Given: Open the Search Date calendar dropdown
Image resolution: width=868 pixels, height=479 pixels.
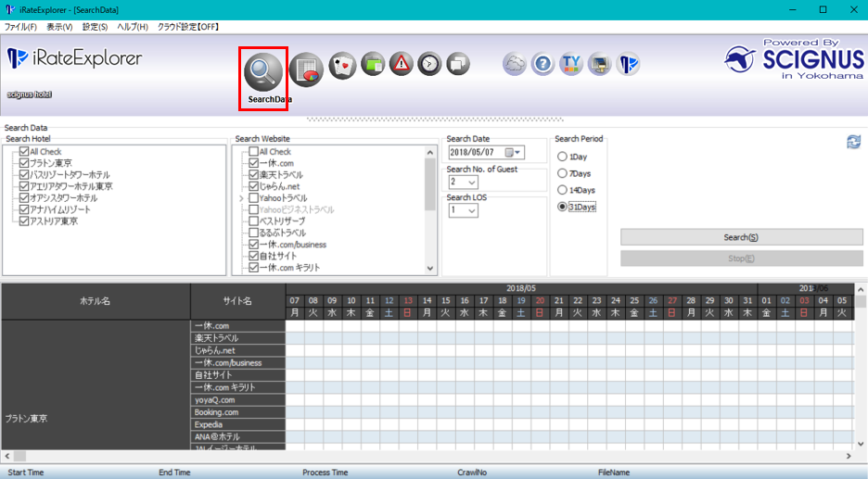Looking at the screenshot, I should click(515, 152).
